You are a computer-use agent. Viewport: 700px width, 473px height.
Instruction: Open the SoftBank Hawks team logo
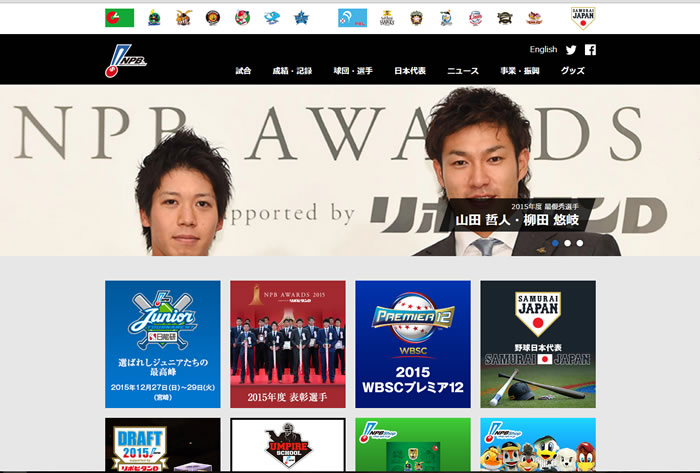[x=387, y=18]
